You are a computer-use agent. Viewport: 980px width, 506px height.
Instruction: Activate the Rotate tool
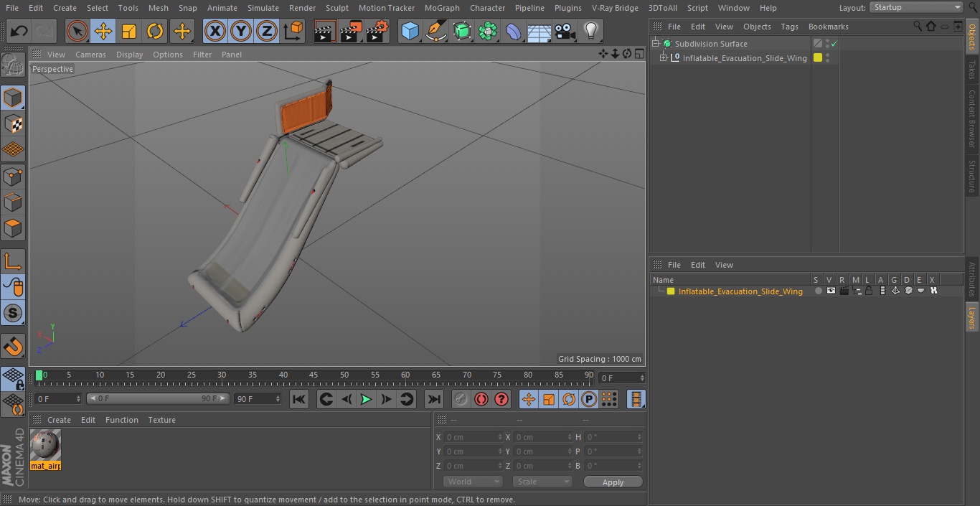point(155,31)
